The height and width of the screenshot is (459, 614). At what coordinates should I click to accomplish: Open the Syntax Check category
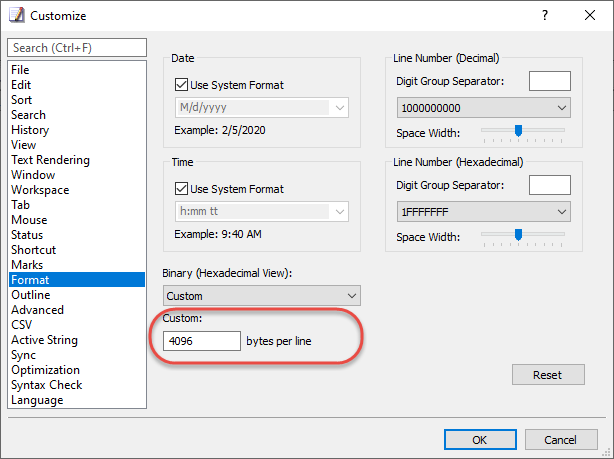coord(47,385)
